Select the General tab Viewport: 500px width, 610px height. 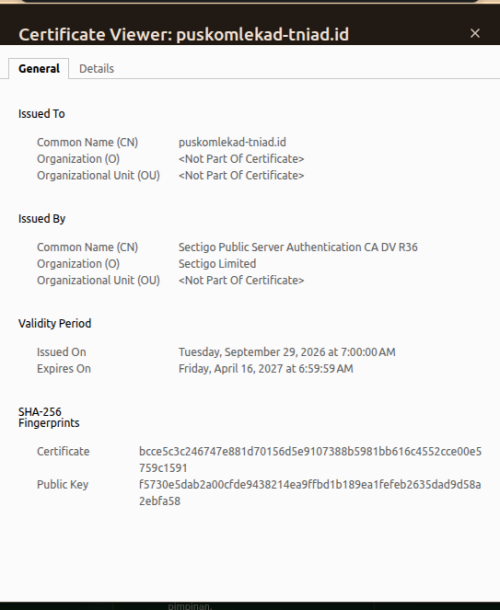tap(39, 69)
